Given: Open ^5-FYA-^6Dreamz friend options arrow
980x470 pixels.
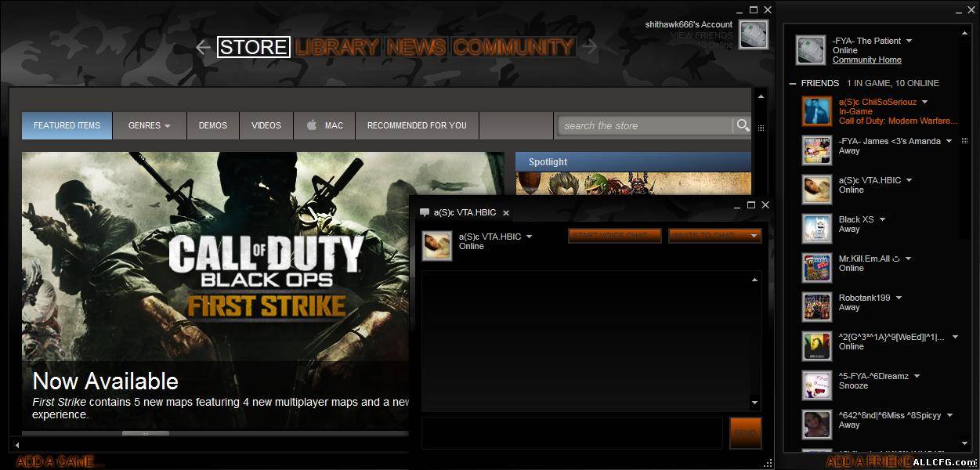Looking at the screenshot, I should (917, 376).
